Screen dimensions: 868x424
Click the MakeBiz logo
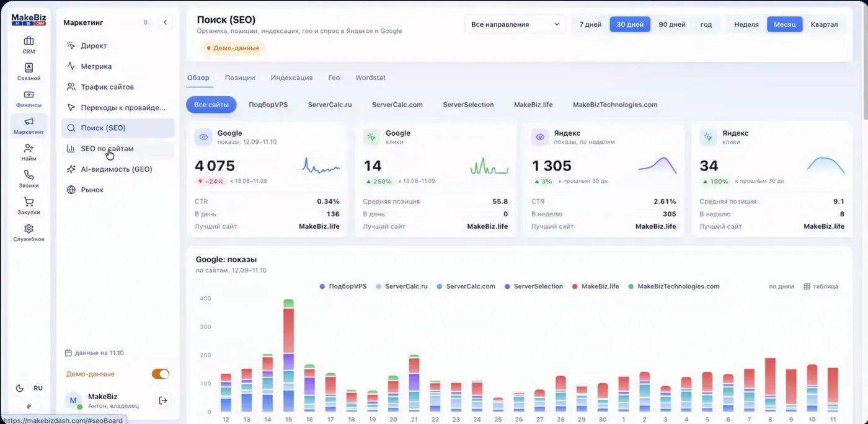click(29, 19)
